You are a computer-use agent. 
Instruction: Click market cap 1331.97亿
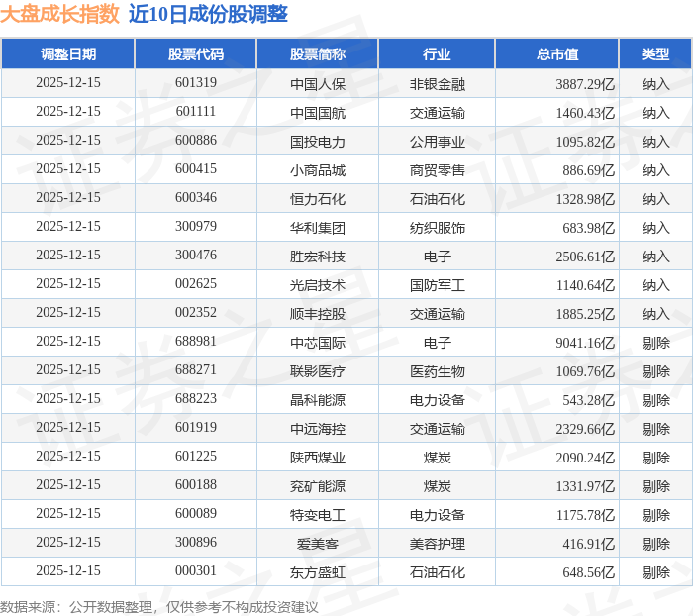(585, 486)
